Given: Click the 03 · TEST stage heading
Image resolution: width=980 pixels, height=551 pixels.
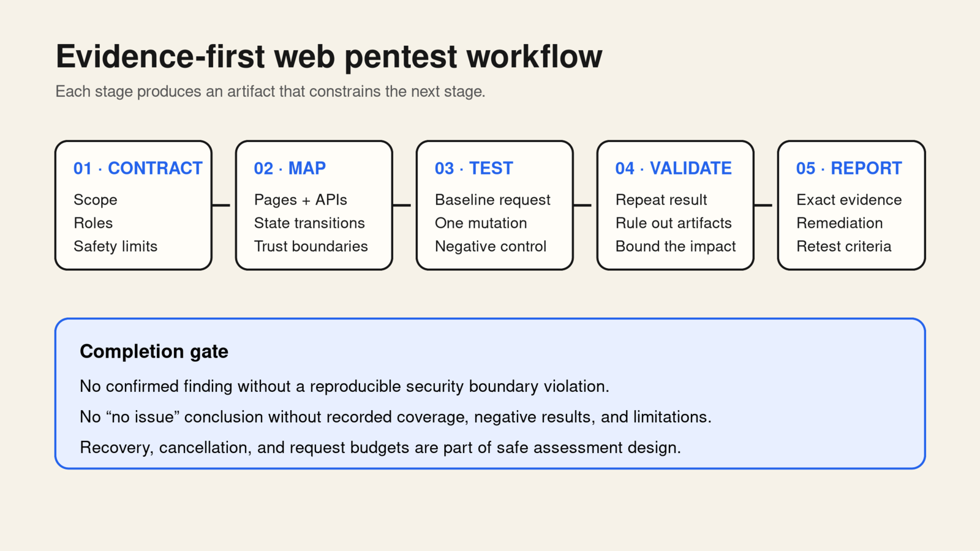Looking at the screenshot, I should (474, 168).
